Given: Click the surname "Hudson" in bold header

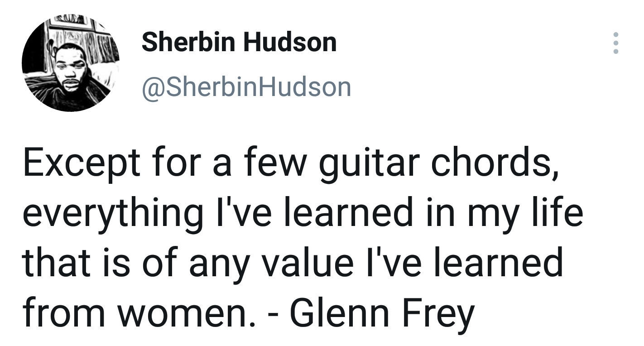Looking at the screenshot, I should pyautogui.click(x=290, y=42).
